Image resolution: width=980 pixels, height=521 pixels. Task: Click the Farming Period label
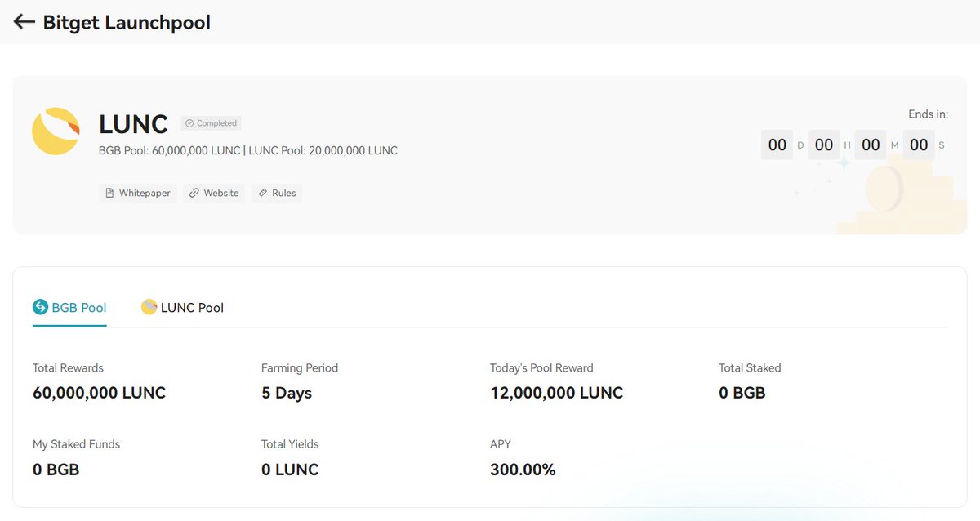pyautogui.click(x=300, y=368)
